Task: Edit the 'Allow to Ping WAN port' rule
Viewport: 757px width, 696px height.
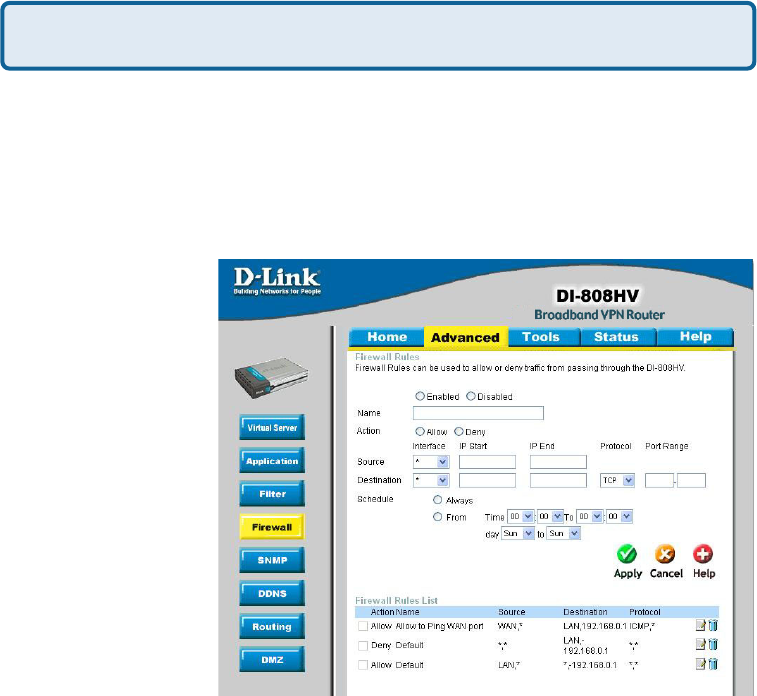Action: (701, 626)
